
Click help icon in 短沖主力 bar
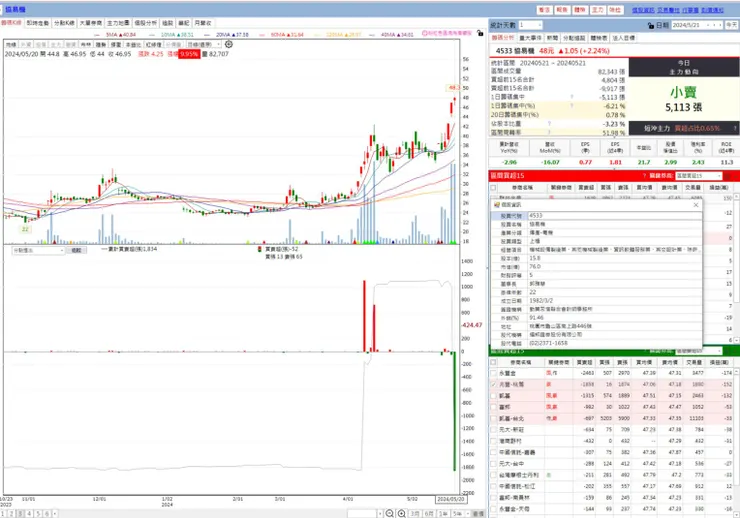pos(735,128)
